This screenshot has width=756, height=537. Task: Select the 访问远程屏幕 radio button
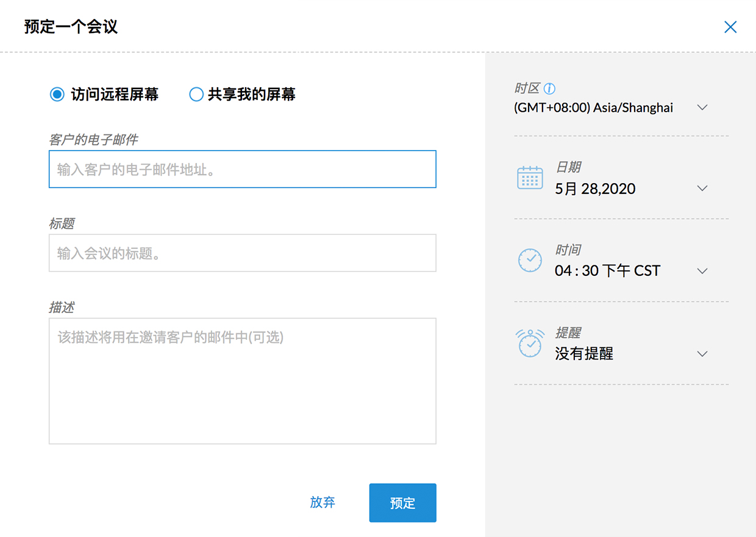click(57, 95)
